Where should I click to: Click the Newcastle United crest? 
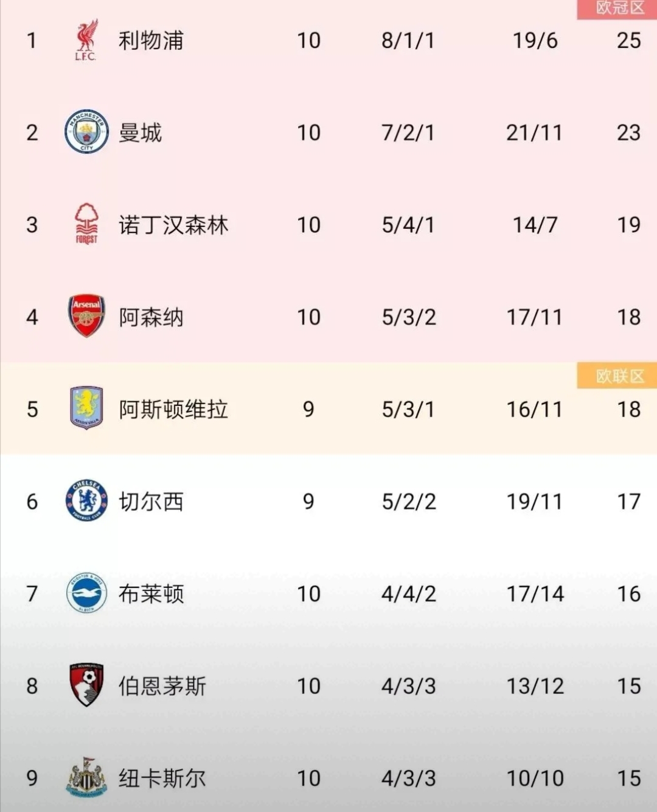(86, 777)
